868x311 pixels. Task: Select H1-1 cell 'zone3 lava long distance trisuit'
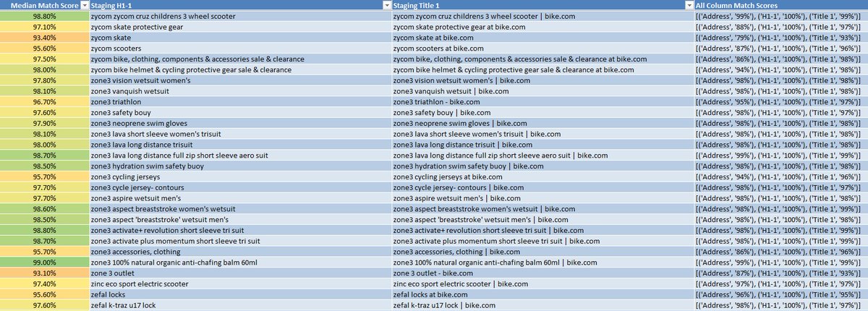(x=241, y=145)
